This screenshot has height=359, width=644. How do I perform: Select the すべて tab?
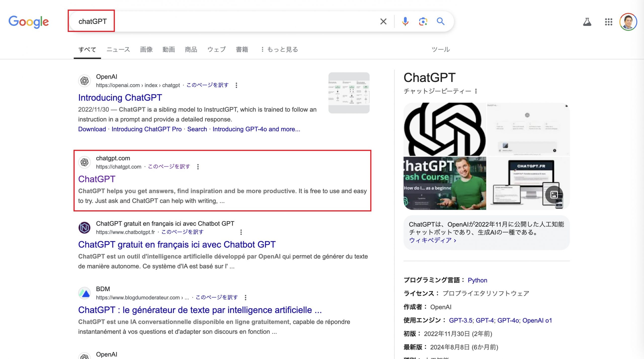coord(87,49)
